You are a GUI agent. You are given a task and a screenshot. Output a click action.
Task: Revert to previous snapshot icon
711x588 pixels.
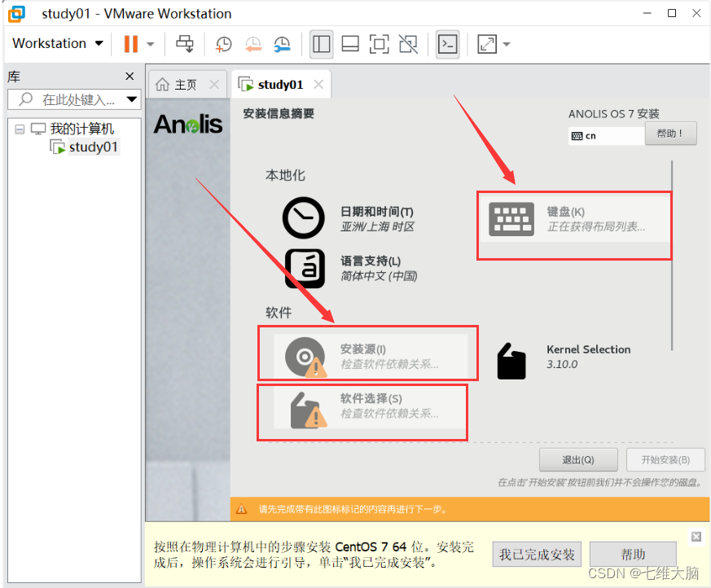pos(253,45)
